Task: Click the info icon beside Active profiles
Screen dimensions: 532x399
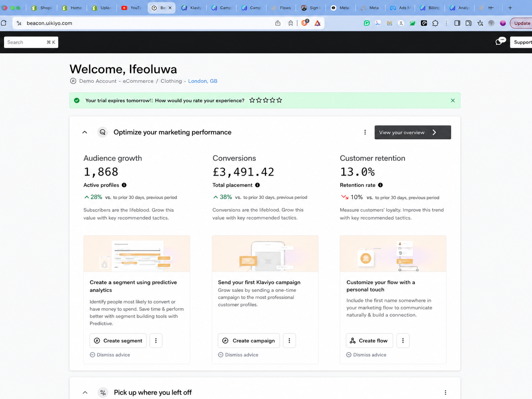Action: coord(124,185)
